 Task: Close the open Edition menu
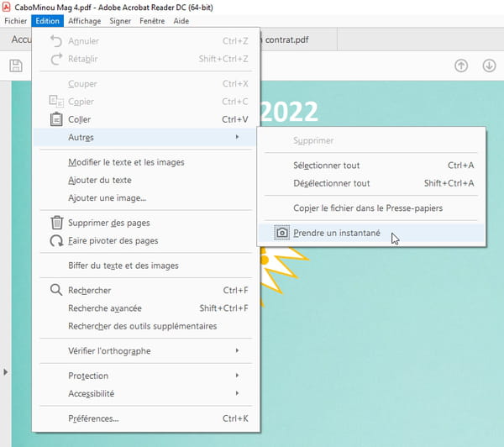click(x=48, y=21)
